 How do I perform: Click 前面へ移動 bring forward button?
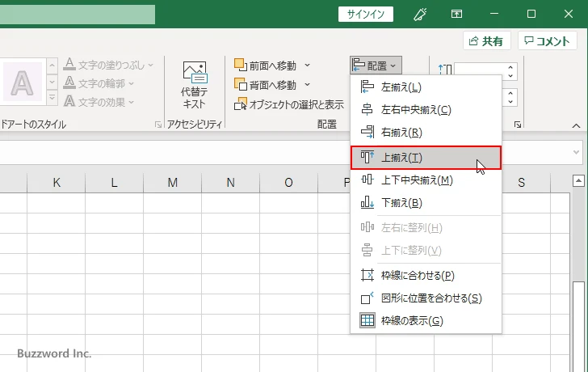[x=266, y=66]
